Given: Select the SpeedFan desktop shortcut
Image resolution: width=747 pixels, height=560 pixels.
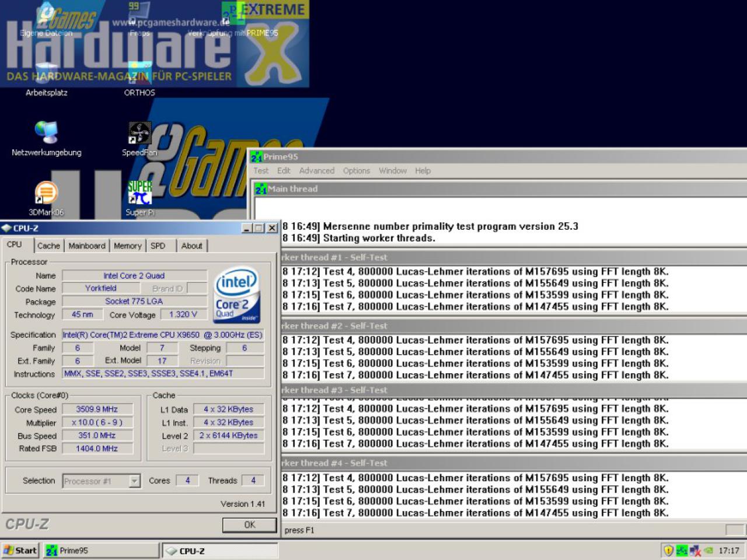Looking at the screenshot, I should click(139, 139).
